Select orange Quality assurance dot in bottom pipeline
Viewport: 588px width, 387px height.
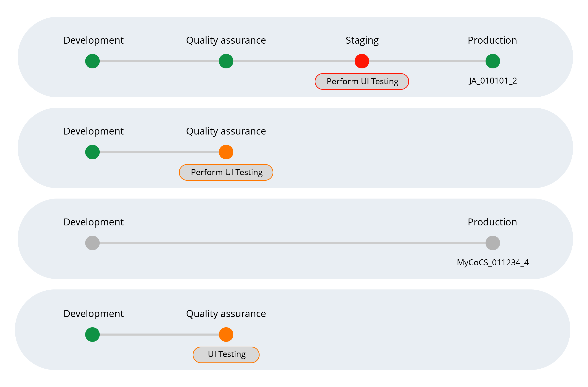[x=226, y=335]
